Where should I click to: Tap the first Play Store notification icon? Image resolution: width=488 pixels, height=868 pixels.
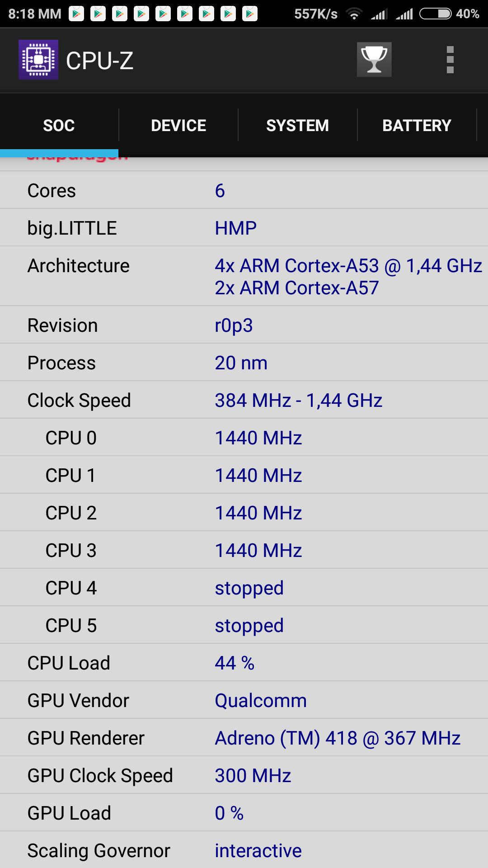76,14
